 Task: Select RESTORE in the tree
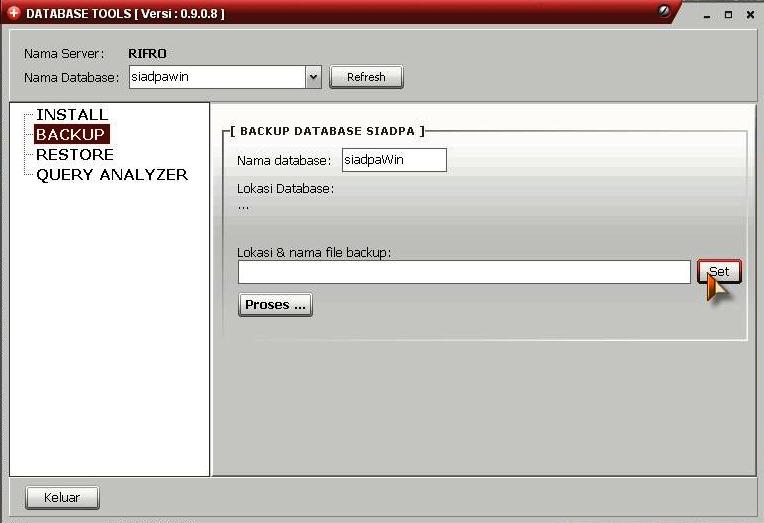(x=75, y=155)
